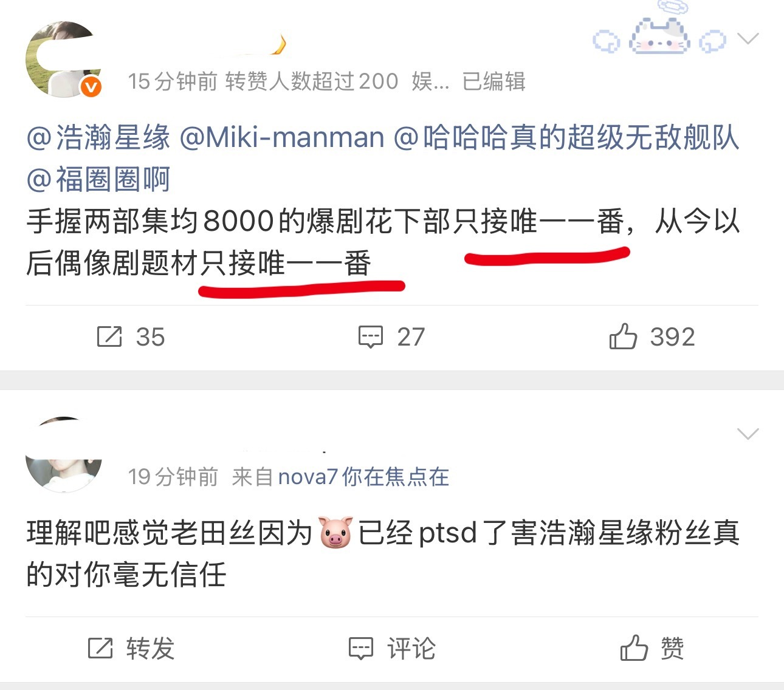Tap orange V verification badge
Image resolution: width=784 pixels, height=690 pixels.
pos(91,87)
